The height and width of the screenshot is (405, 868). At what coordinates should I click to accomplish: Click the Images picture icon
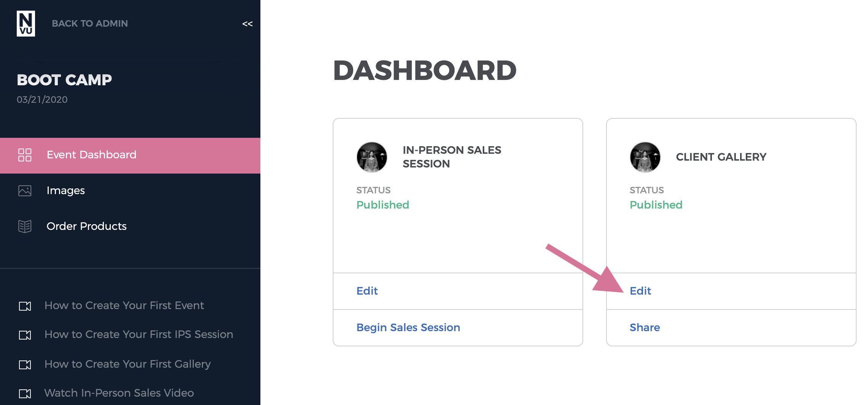pyautogui.click(x=25, y=191)
